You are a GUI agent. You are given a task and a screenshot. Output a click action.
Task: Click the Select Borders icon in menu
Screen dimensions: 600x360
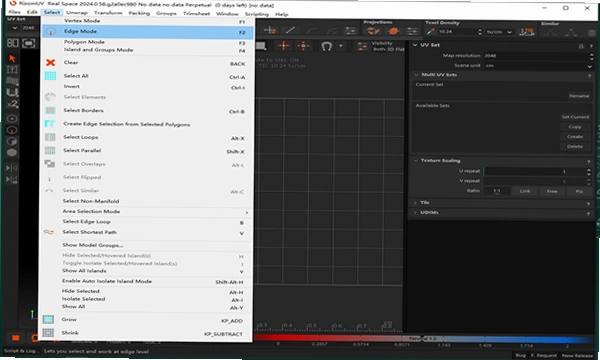(x=50, y=111)
